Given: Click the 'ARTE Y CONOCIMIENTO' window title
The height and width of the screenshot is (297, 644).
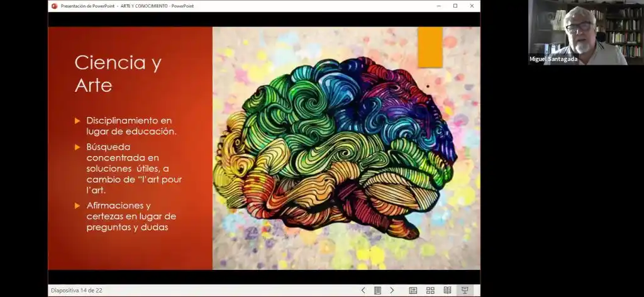Looking at the screenshot, I should pyautogui.click(x=144, y=6).
